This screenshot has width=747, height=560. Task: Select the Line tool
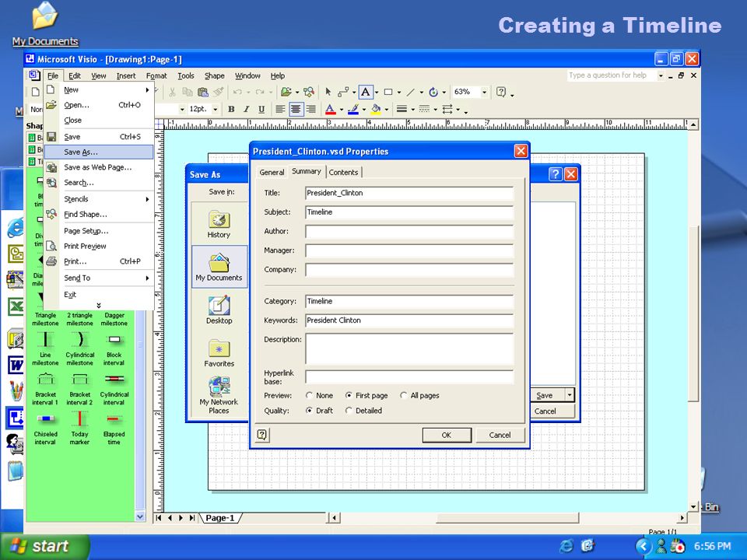[x=411, y=92]
